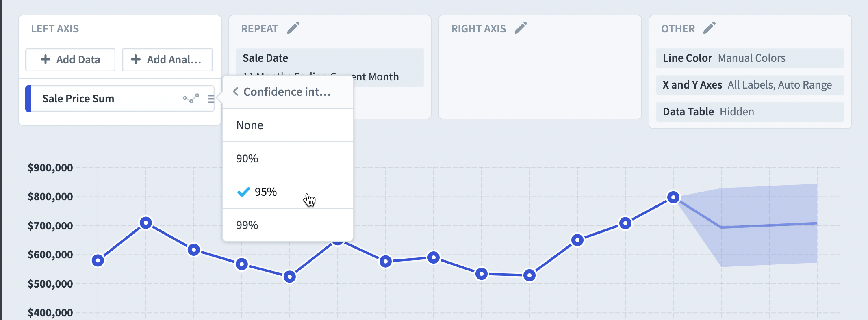Screen dimensions: 868x320
Task: Go back from Confidence interval submenu
Action: point(236,92)
